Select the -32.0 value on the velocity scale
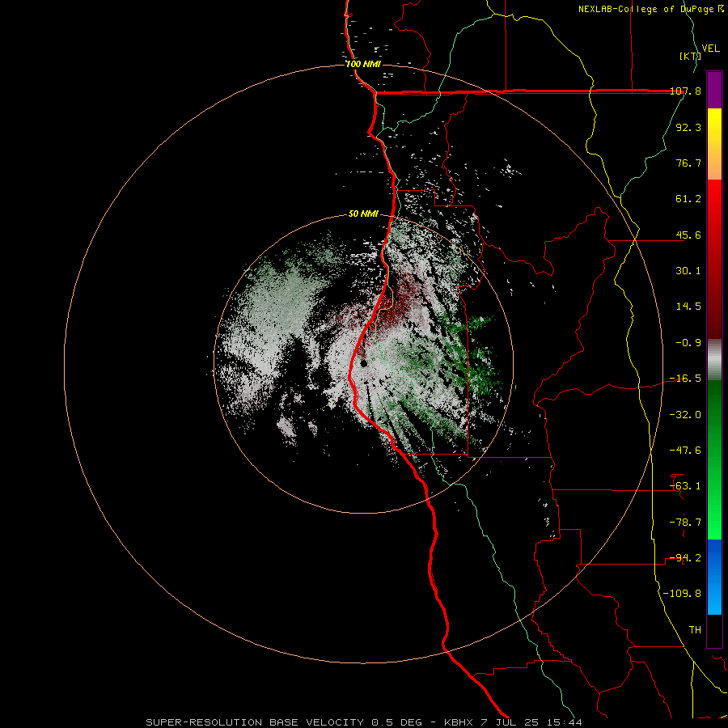Screen dimensions: 728x728 point(685,415)
